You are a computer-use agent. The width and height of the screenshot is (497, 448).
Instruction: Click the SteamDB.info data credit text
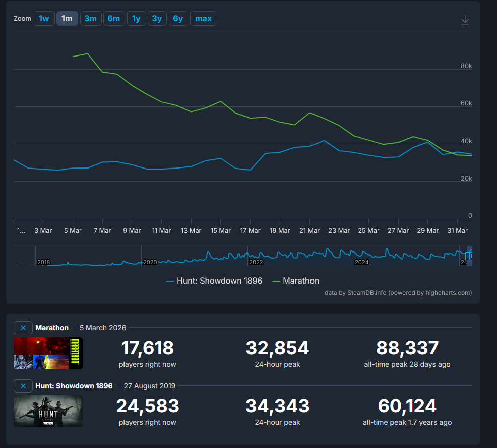click(398, 293)
